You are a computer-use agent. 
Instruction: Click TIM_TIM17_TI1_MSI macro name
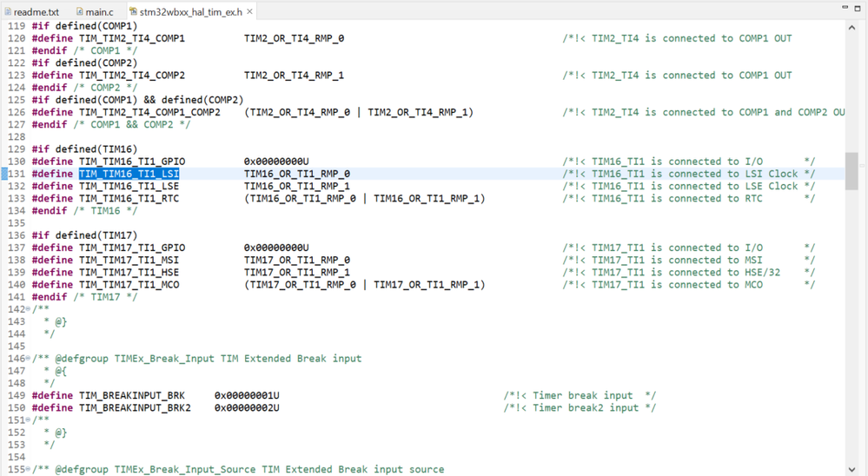click(x=129, y=260)
